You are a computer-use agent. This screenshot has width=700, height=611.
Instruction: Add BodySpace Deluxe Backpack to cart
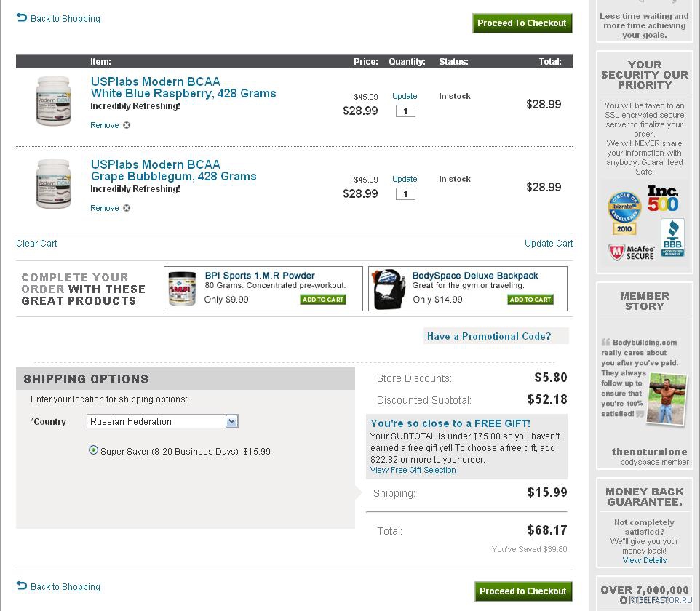(530, 300)
